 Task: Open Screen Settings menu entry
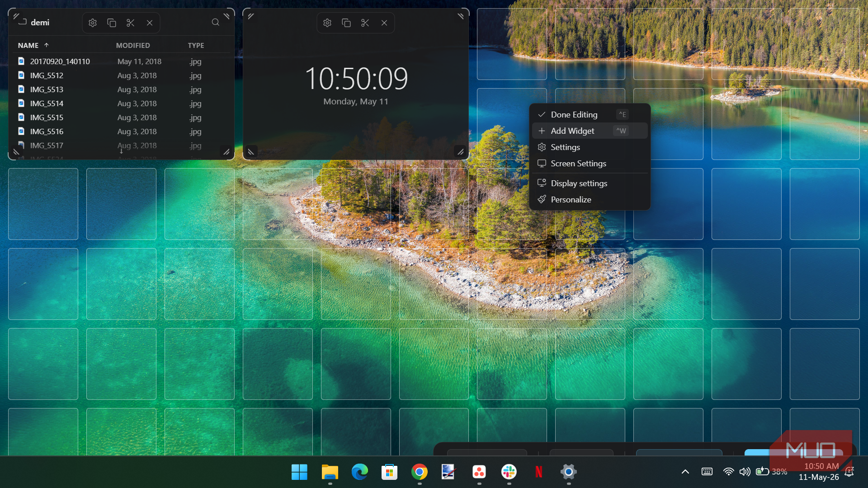point(590,164)
